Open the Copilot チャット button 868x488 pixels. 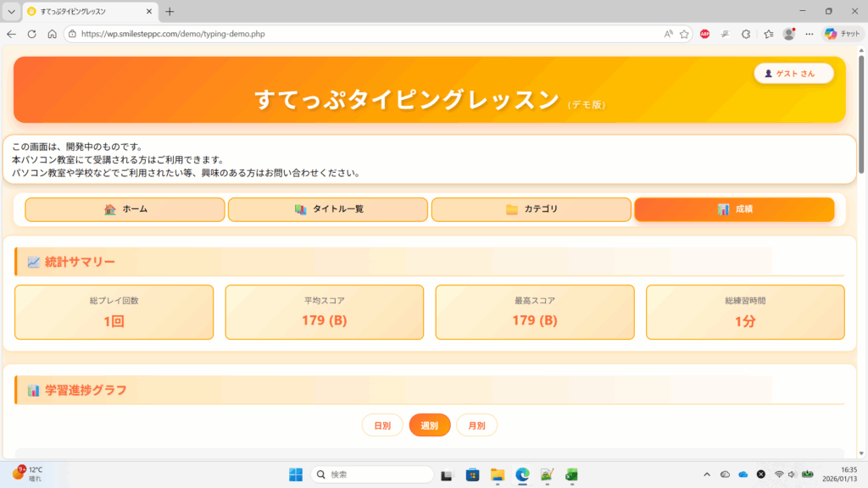[x=843, y=34]
